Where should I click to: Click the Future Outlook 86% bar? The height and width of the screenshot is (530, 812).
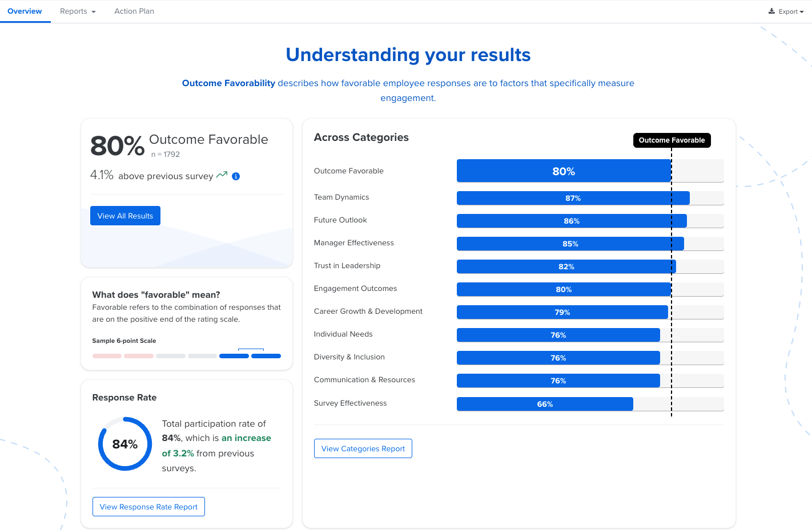pos(572,221)
